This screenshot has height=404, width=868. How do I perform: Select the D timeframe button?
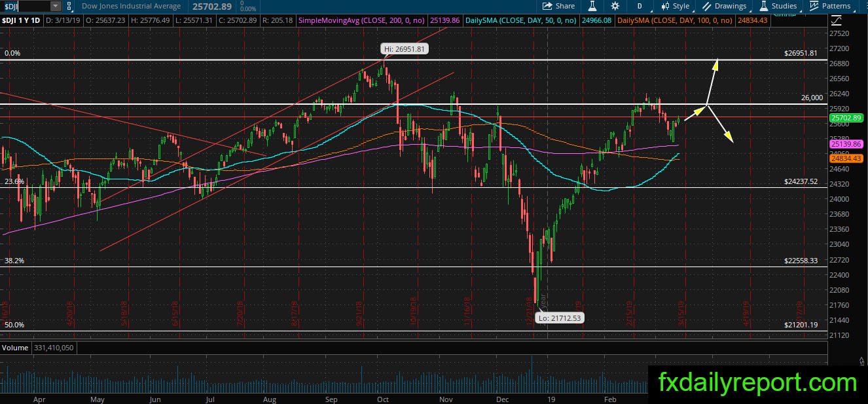(x=639, y=6)
